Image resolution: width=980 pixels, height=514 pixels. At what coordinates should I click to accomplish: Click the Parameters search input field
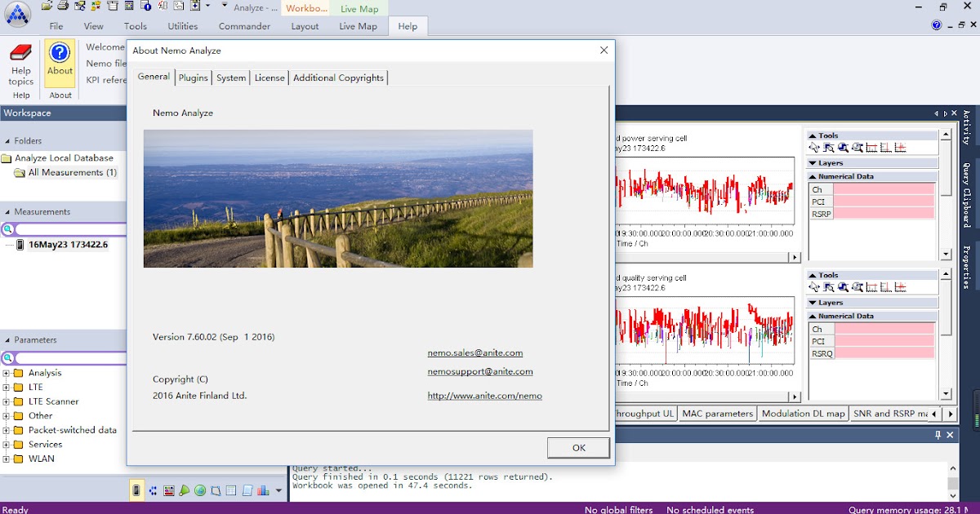(71, 358)
